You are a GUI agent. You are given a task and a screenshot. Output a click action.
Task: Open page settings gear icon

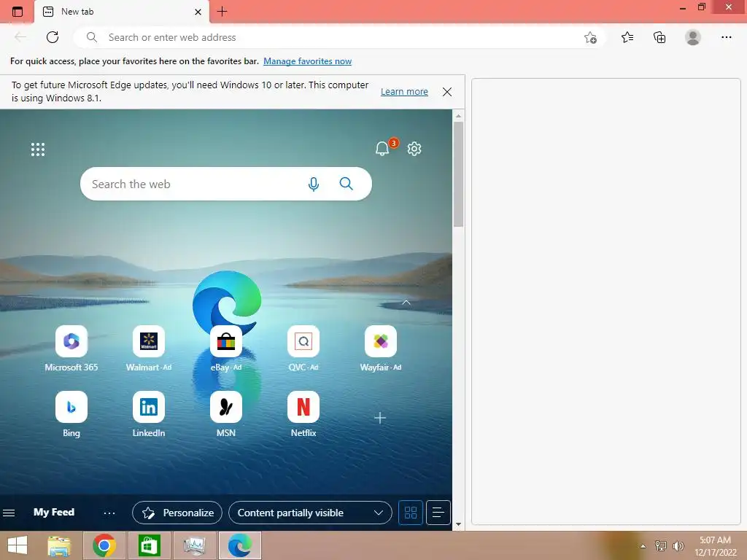click(414, 149)
